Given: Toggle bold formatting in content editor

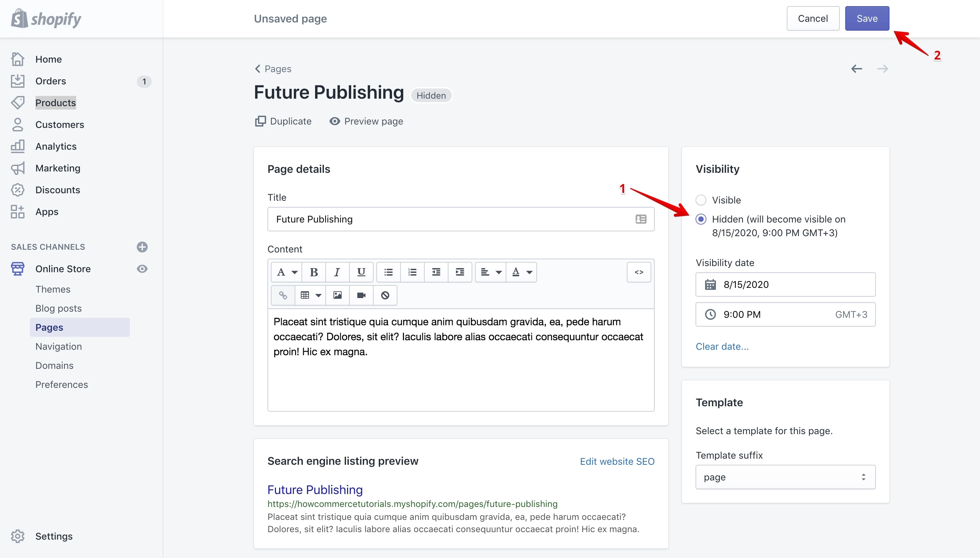Looking at the screenshot, I should click(x=313, y=272).
